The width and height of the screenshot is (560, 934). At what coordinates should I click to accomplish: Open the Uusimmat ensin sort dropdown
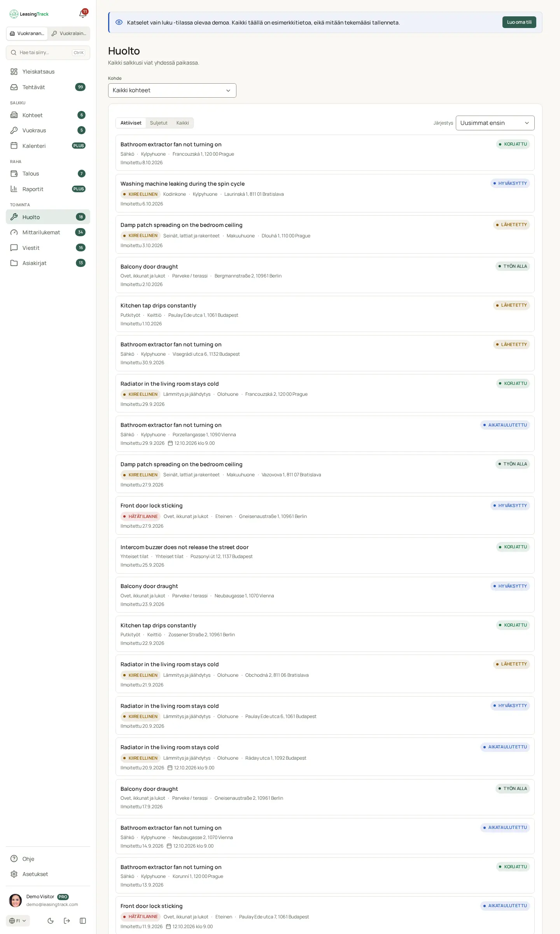[495, 123]
